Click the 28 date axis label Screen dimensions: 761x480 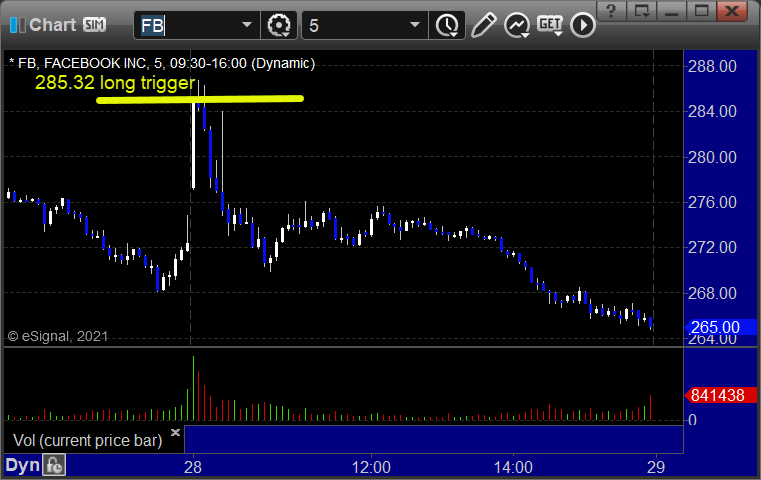pyautogui.click(x=193, y=467)
